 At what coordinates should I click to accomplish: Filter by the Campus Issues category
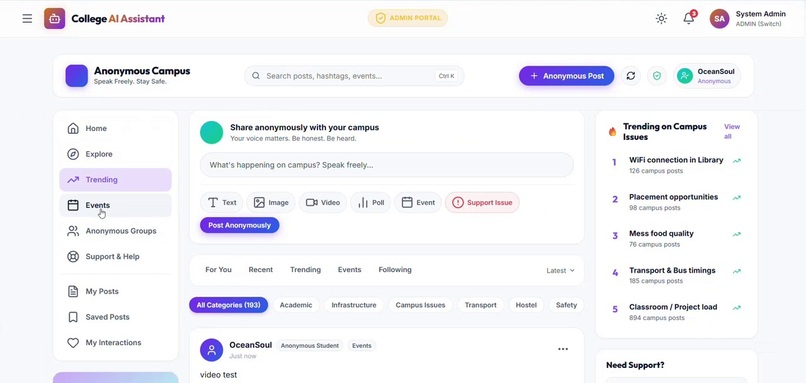(420, 305)
